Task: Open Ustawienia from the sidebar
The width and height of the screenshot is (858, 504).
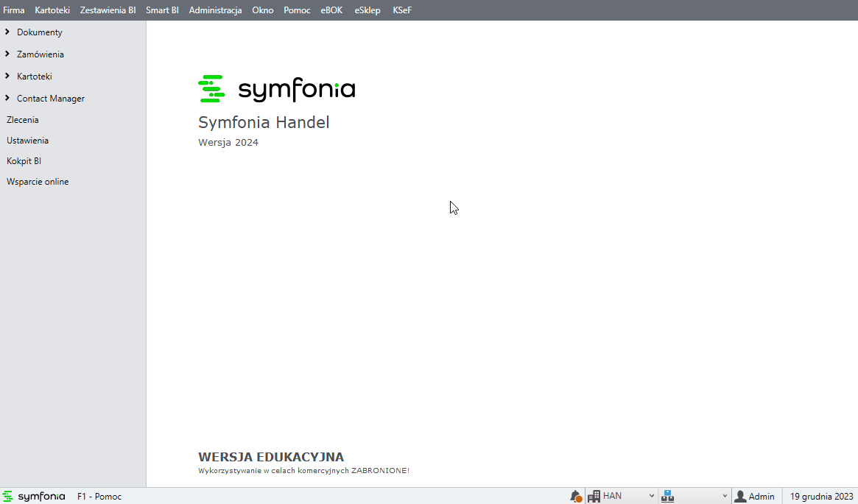Action: (27, 141)
